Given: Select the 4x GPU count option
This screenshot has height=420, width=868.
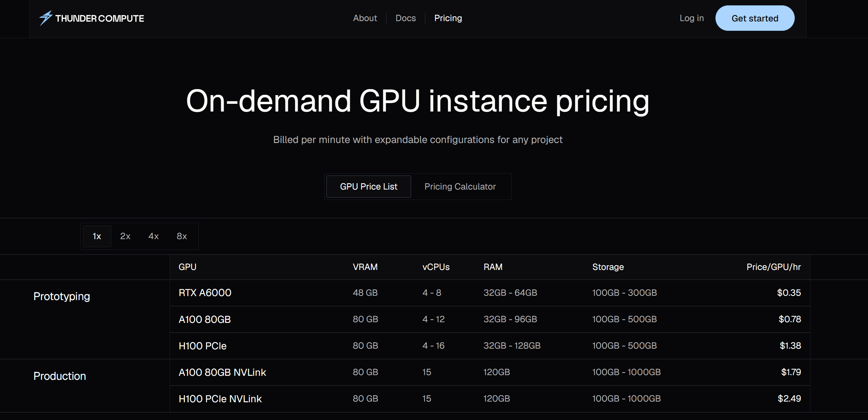Looking at the screenshot, I should (153, 236).
